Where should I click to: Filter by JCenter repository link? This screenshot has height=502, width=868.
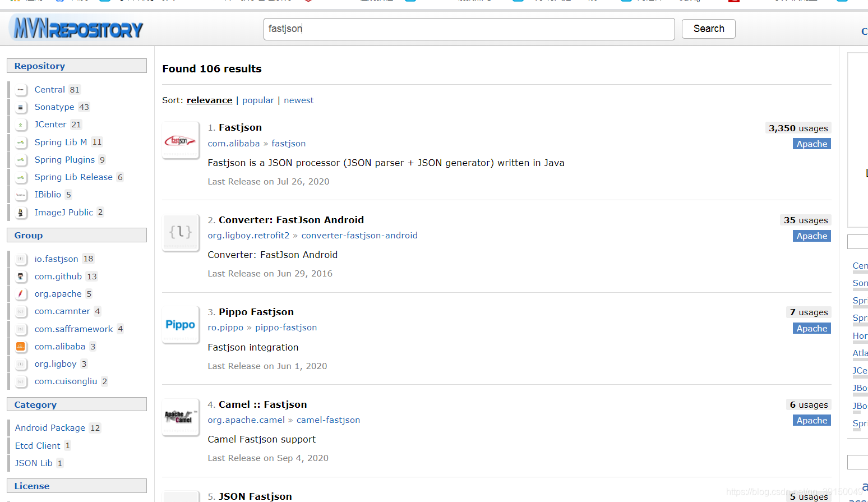pos(50,125)
